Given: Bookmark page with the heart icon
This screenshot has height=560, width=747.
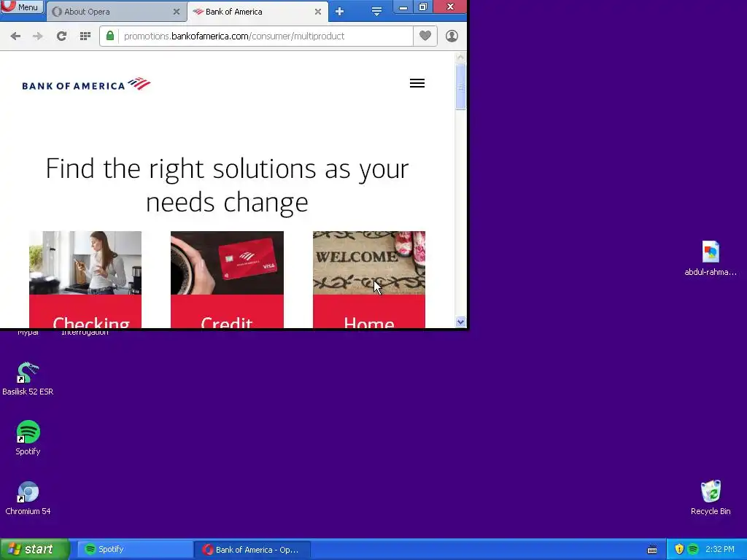Looking at the screenshot, I should 425,36.
